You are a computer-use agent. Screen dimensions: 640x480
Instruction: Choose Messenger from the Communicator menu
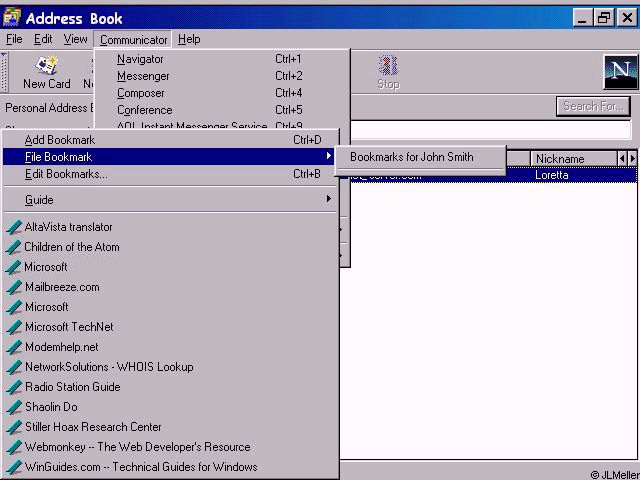click(222, 76)
